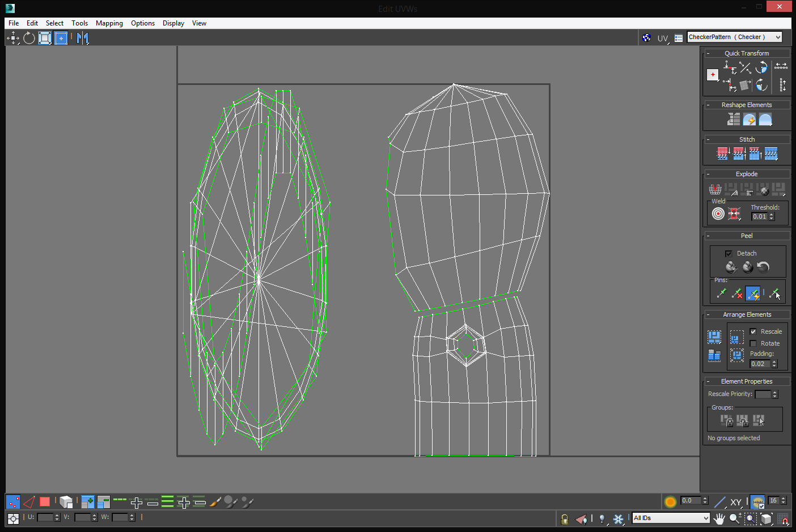Toggle Soft Selection orange circle

(670, 502)
